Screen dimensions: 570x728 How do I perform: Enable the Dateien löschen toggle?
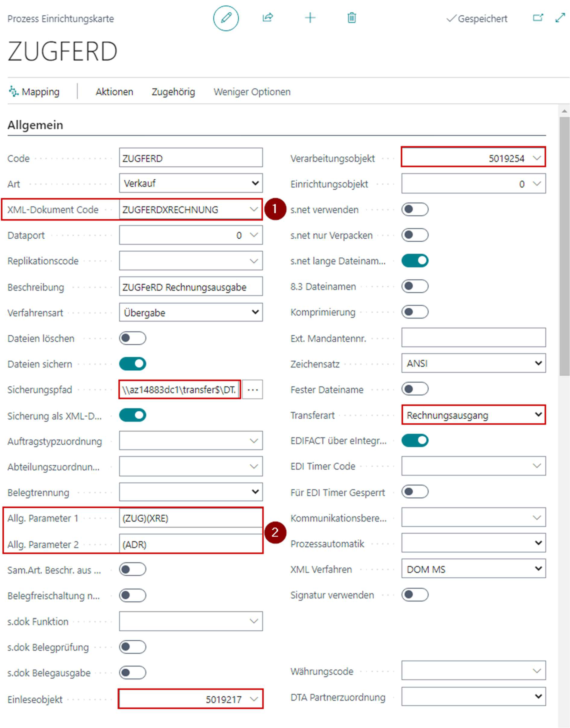coord(133,338)
